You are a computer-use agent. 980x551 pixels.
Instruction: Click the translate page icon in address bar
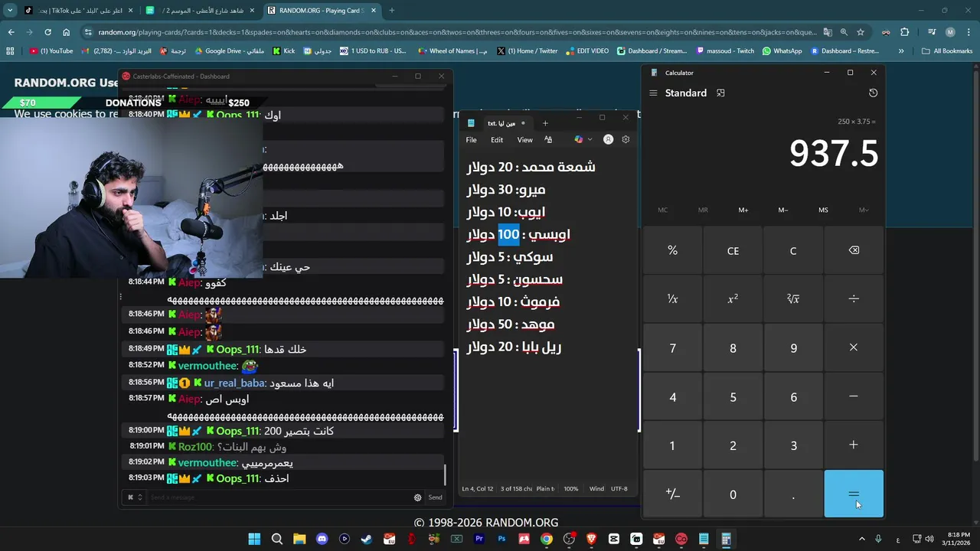(x=828, y=32)
